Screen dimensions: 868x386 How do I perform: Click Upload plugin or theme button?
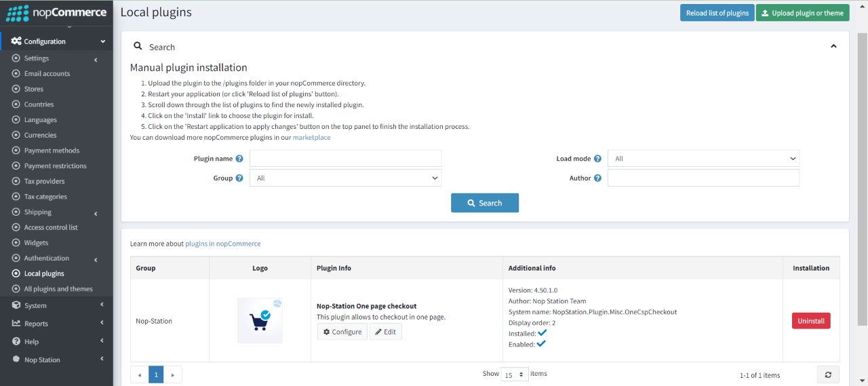click(x=802, y=13)
